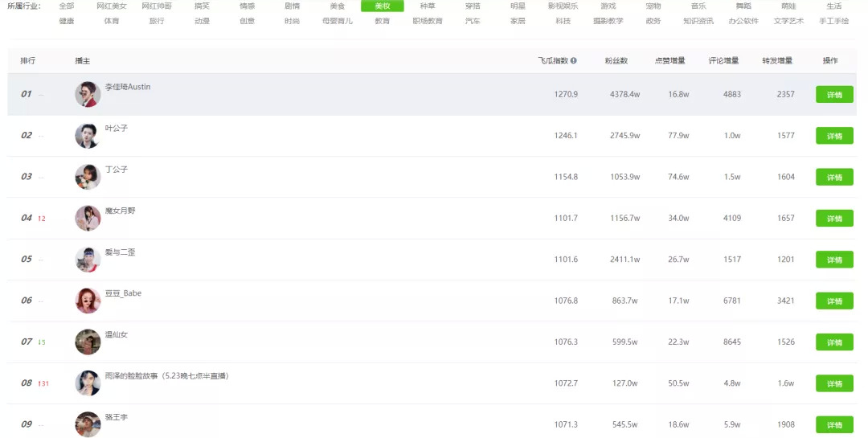View 详情 for 豆豆_Babe
Viewport: 868px width, 438px height.
coord(834,301)
